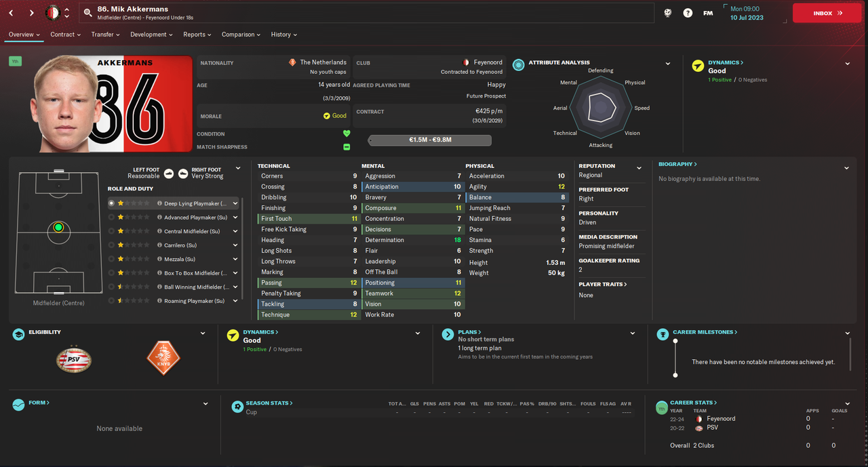Image resolution: width=868 pixels, height=467 pixels.
Task: Open the Career Milestones panel dropdown
Action: click(x=848, y=333)
